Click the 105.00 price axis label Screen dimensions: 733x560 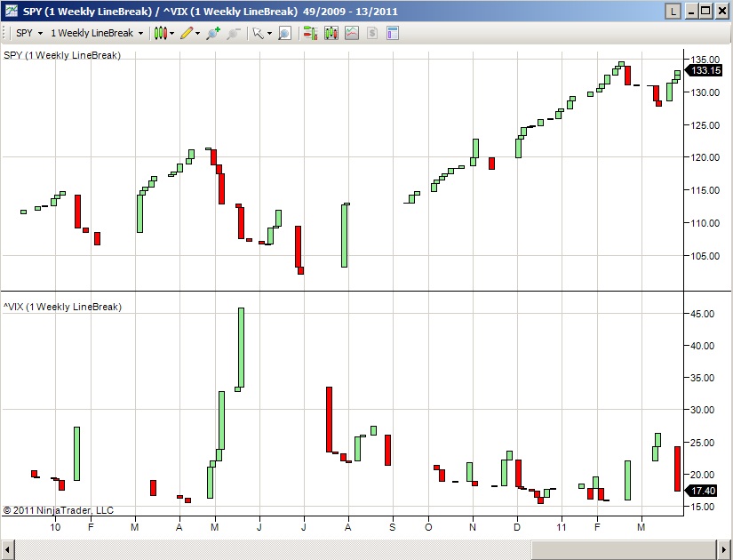(x=705, y=256)
